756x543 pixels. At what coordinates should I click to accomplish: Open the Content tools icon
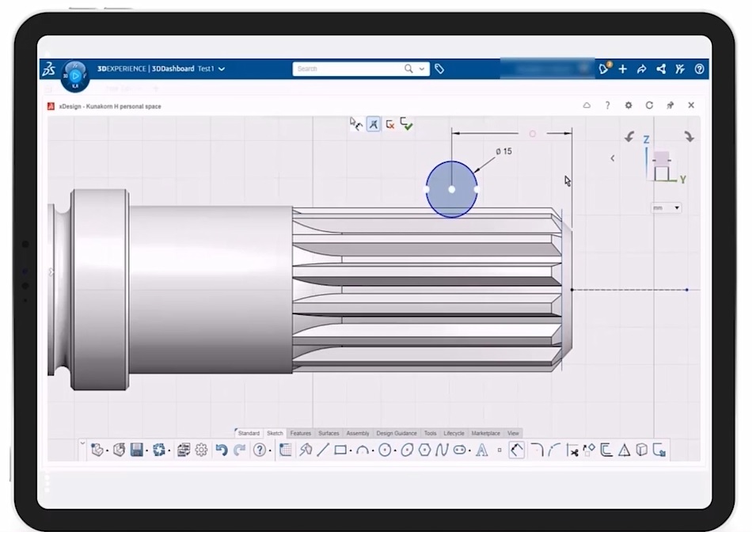click(x=680, y=69)
